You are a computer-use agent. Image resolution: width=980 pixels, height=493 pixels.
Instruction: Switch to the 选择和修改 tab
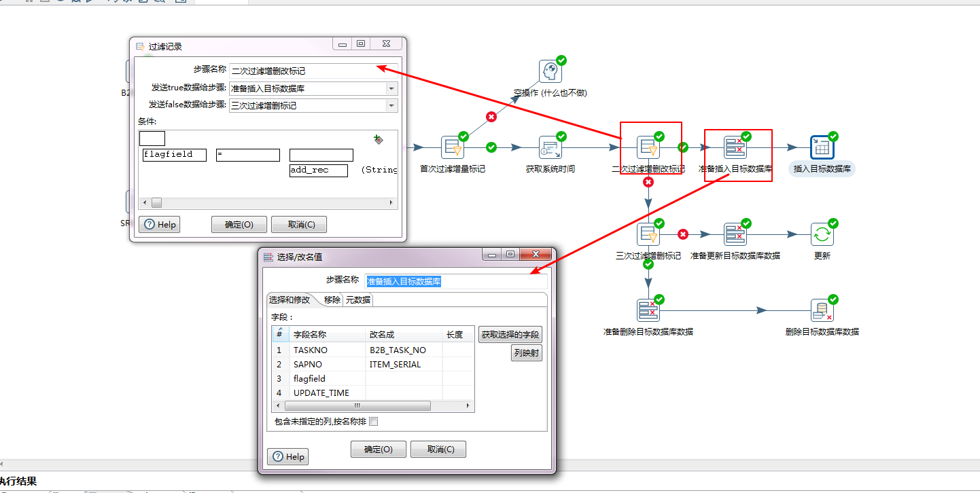[x=289, y=299]
